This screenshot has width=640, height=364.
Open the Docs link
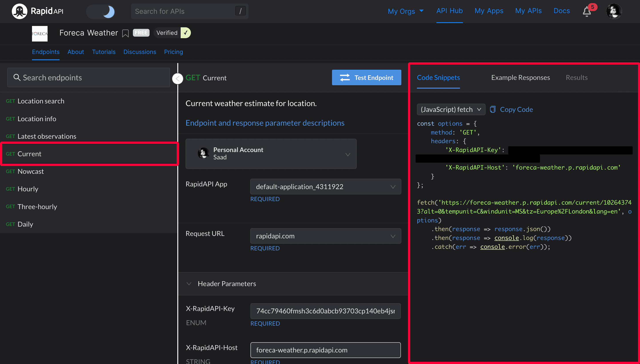pos(561,11)
